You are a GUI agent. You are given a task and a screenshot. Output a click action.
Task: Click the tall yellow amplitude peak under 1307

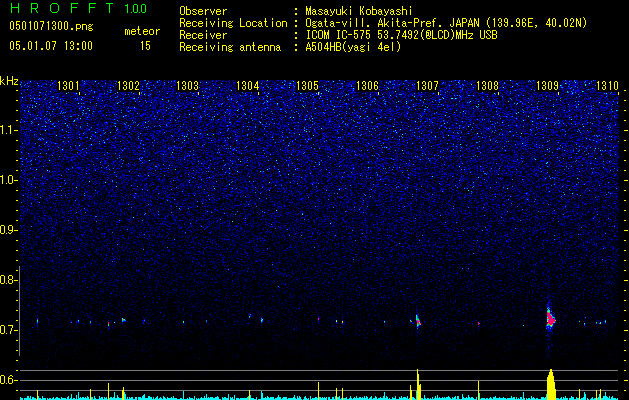pos(418,384)
